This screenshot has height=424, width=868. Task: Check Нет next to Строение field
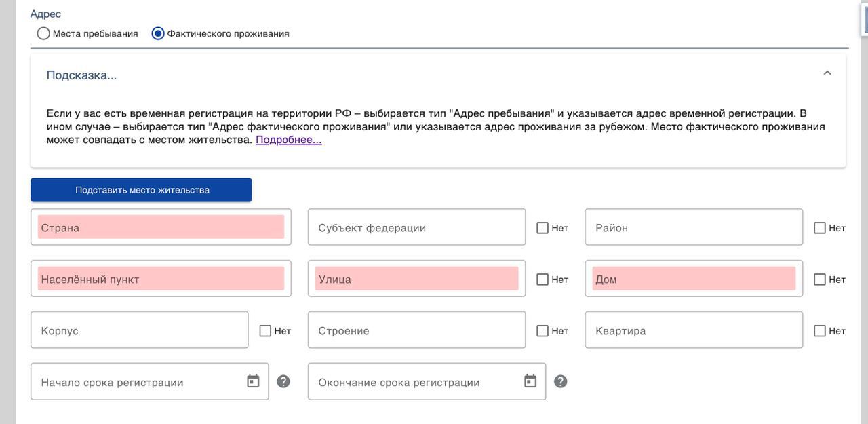tap(542, 331)
